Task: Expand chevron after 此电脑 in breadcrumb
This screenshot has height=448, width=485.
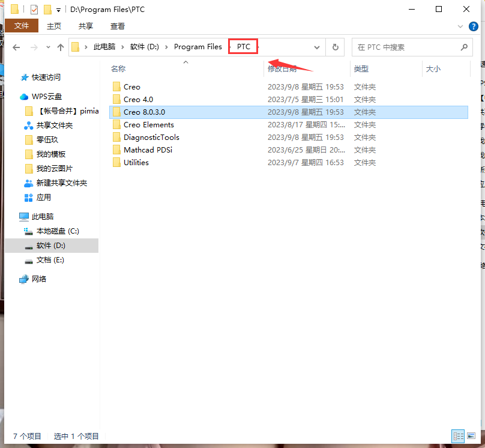Action: tap(123, 47)
